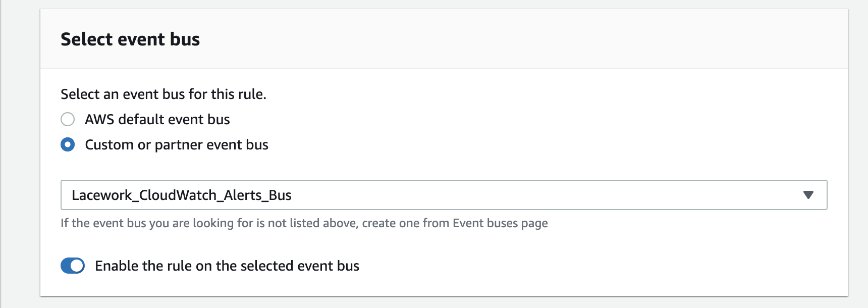The width and height of the screenshot is (868, 308).
Task: Click the Enable the rule on selected bus label
Action: click(x=227, y=266)
